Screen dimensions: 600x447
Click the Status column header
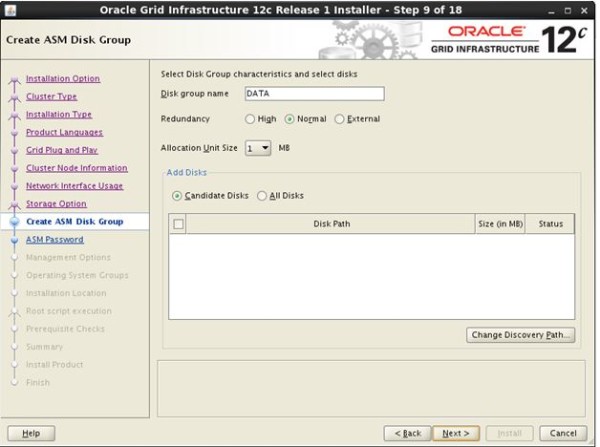pos(550,224)
